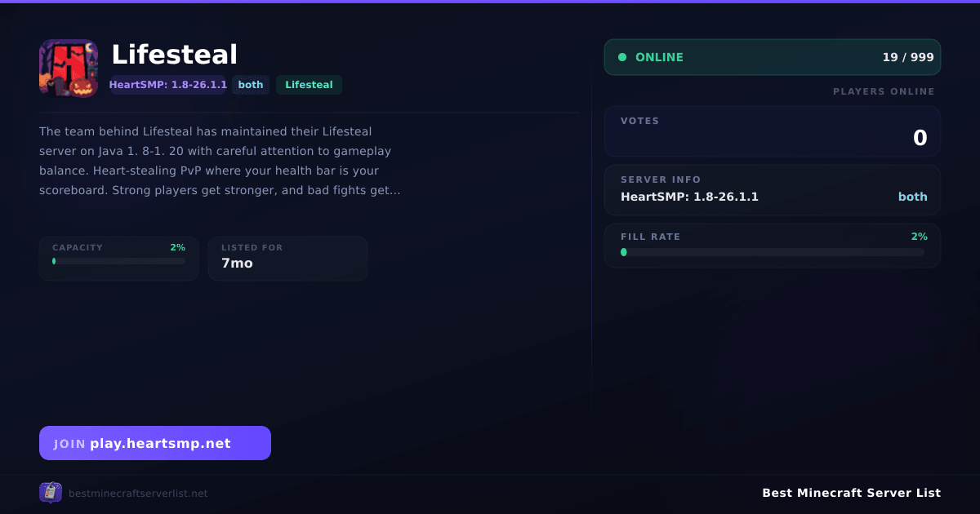The height and width of the screenshot is (514, 980).
Task: Click the 7mo listed duration value
Action: click(x=237, y=264)
